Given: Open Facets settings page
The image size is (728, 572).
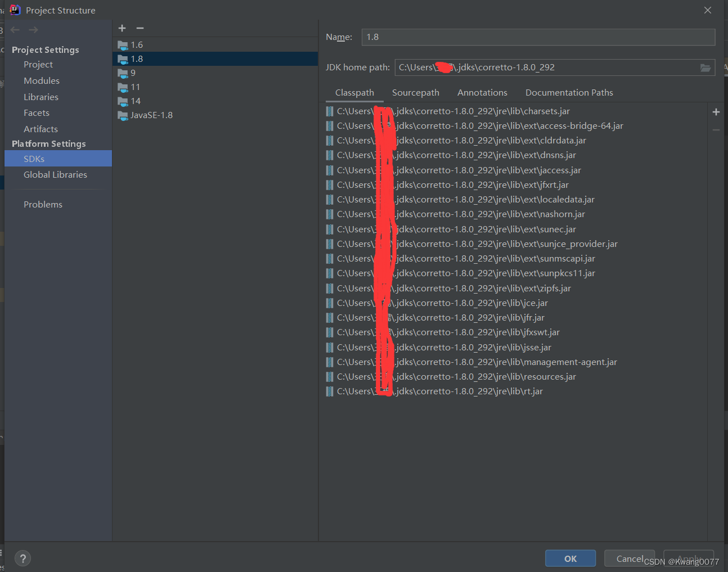Looking at the screenshot, I should pyautogui.click(x=37, y=113).
